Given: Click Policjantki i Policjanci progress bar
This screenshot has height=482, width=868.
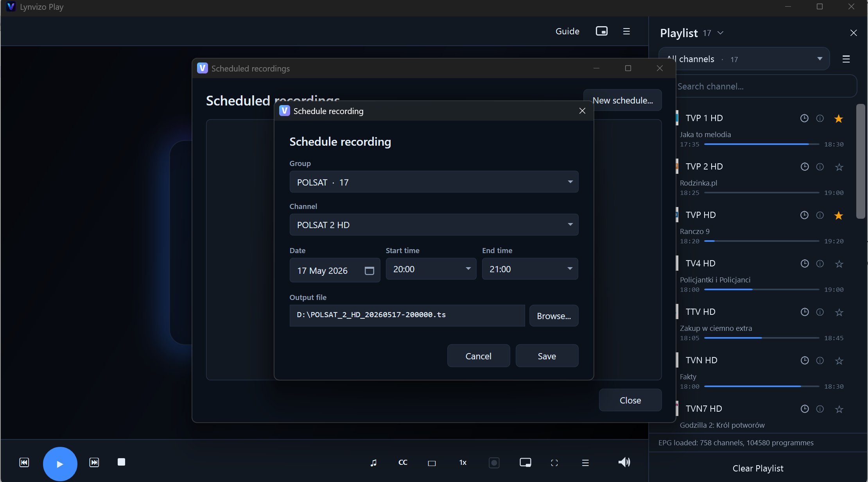Looking at the screenshot, I should point(762,289).
